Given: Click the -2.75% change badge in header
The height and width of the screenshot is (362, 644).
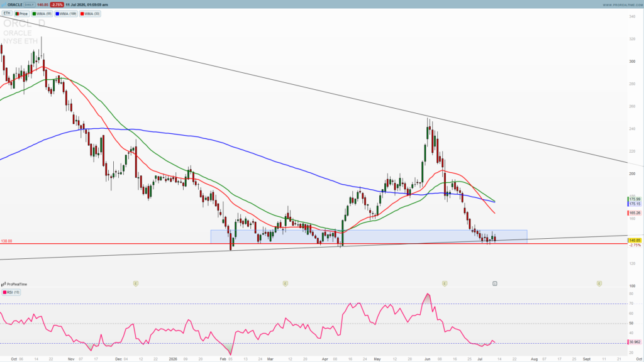Looking at the screenshot, I should click(57, 5).
